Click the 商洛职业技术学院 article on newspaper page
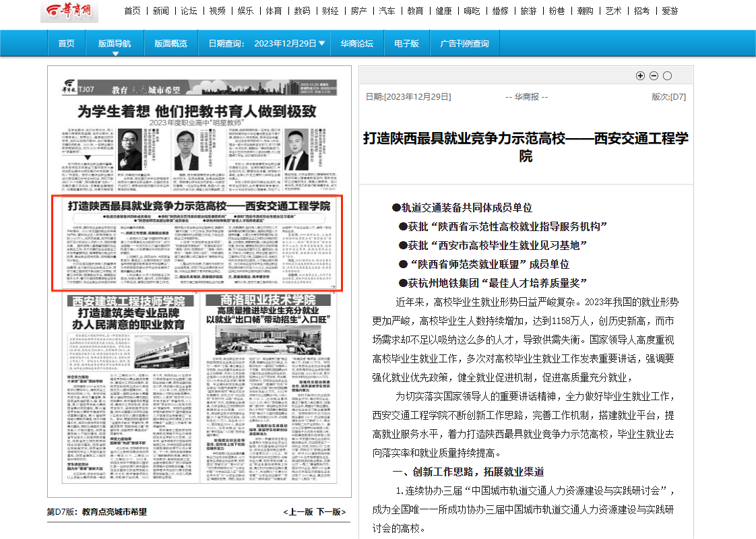756x539 pixels. (x=271, y=391)
